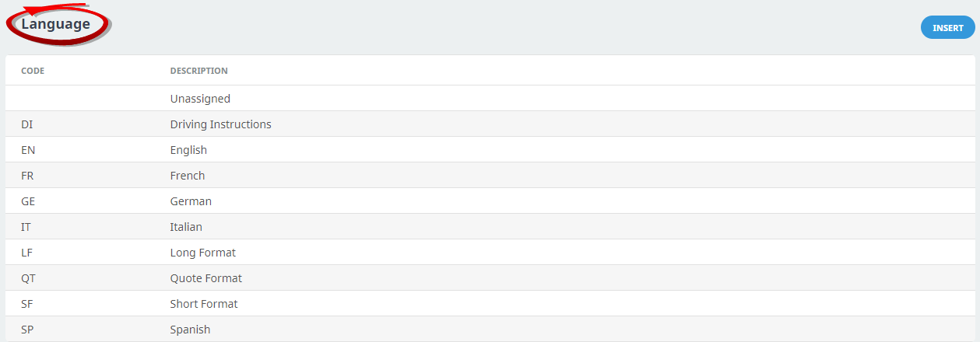Image resolution: width=980 pixels, height=342 pixels.
Task: Select the IT code cell
Action: (x=26, y=227)
